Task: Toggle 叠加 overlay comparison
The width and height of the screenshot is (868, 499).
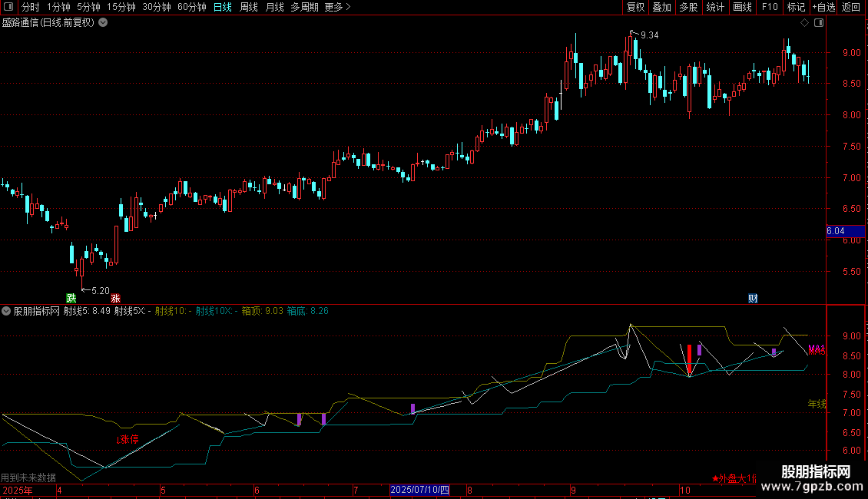Action: click(x=661, y=8)
